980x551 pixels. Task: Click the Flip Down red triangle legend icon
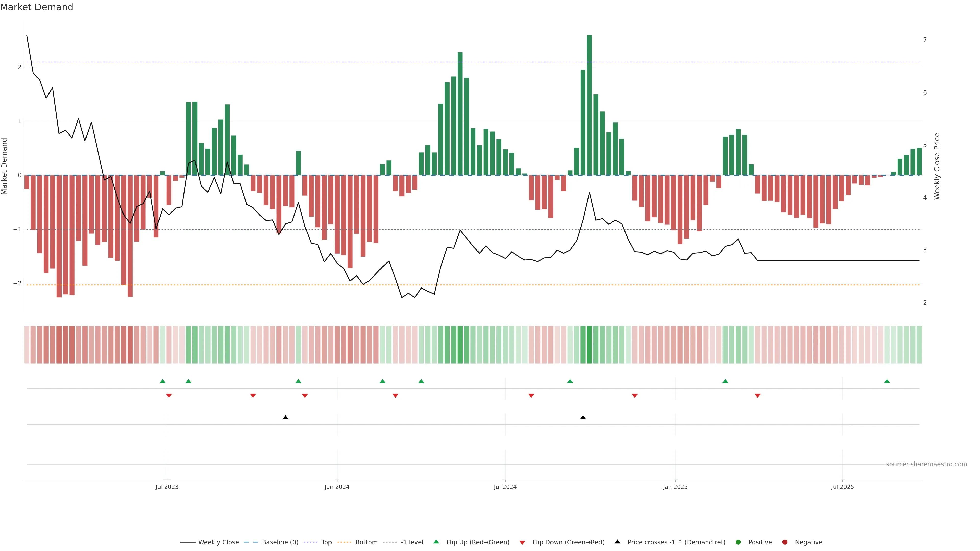tap(522, 542)
